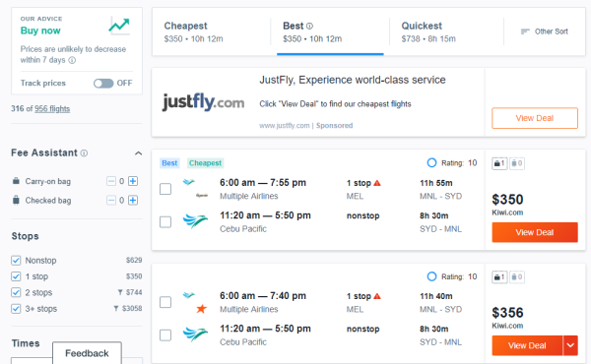Collapse the Fee Assistant section
Screen dimensions: 591x364
[138, 153]
